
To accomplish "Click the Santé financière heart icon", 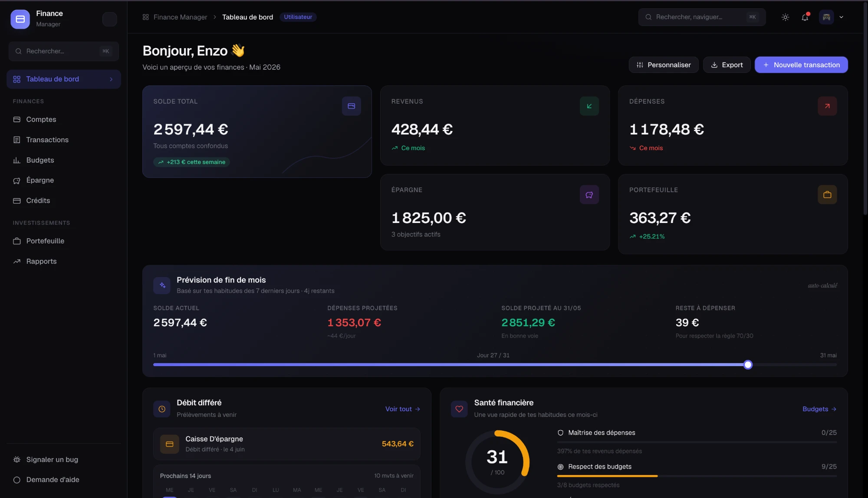I will (x=459, y=409).
